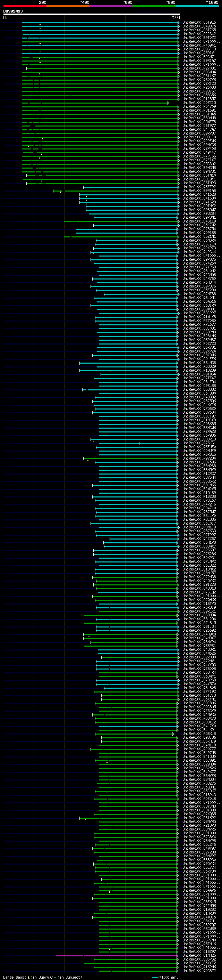Select hit label UniRef100_A5HUF4

tap(199, 282)
